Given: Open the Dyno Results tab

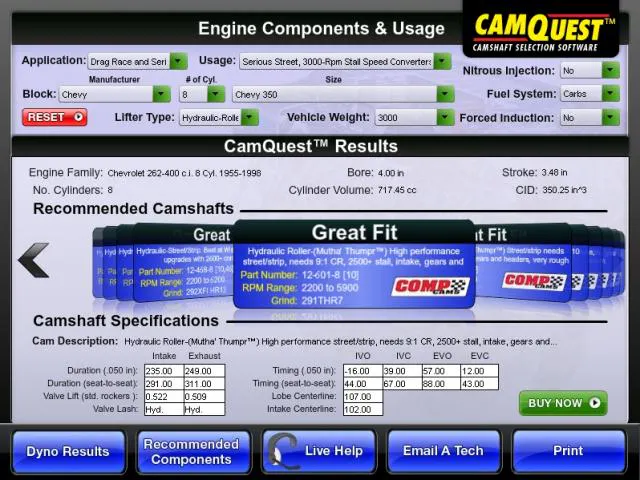Looking at the screenshot, I should [68, 451].
